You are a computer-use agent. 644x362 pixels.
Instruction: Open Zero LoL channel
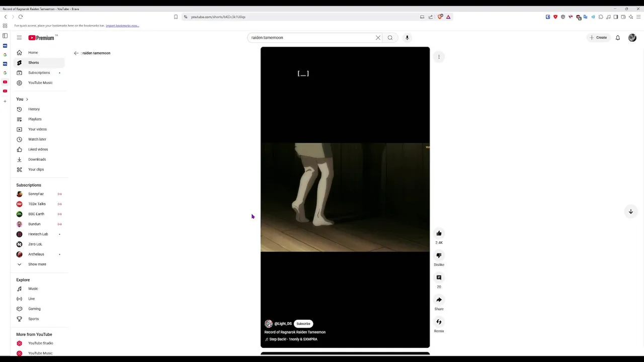coord(39,244)
